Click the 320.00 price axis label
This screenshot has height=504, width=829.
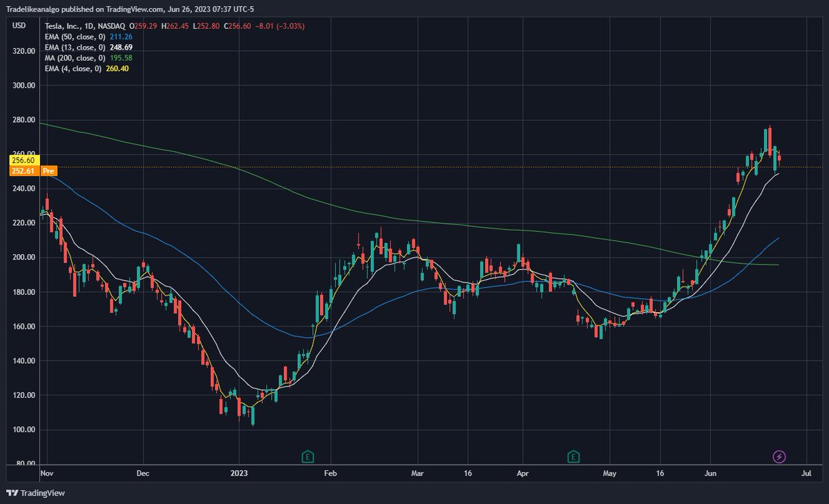click(x=23, y=51)
